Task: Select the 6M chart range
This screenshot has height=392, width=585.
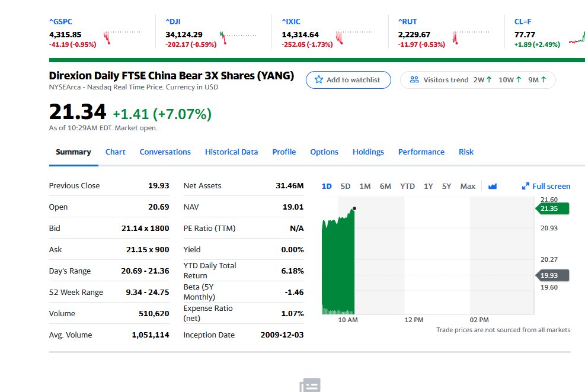Action: pos(385,187)
